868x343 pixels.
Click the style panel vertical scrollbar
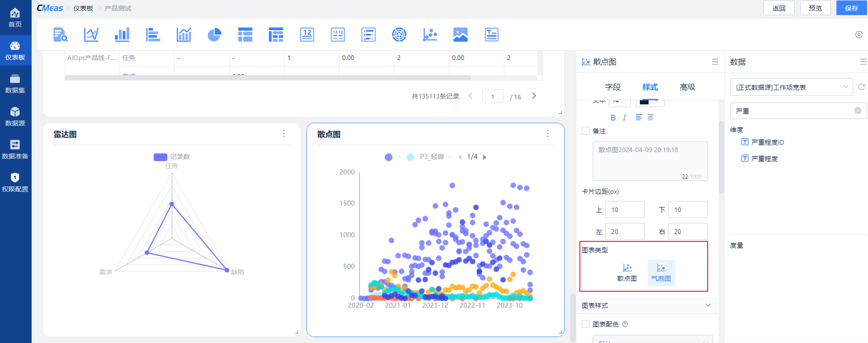(721, 157)
